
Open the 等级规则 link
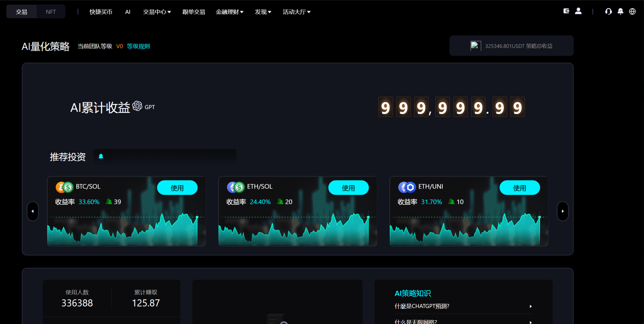coord(138,46)
